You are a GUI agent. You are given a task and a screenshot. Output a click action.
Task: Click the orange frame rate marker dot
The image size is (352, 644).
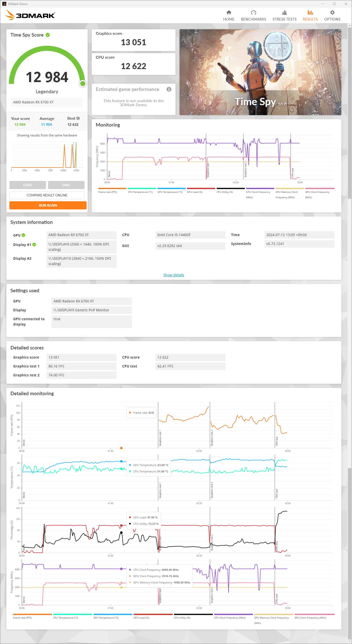(121, 448)
